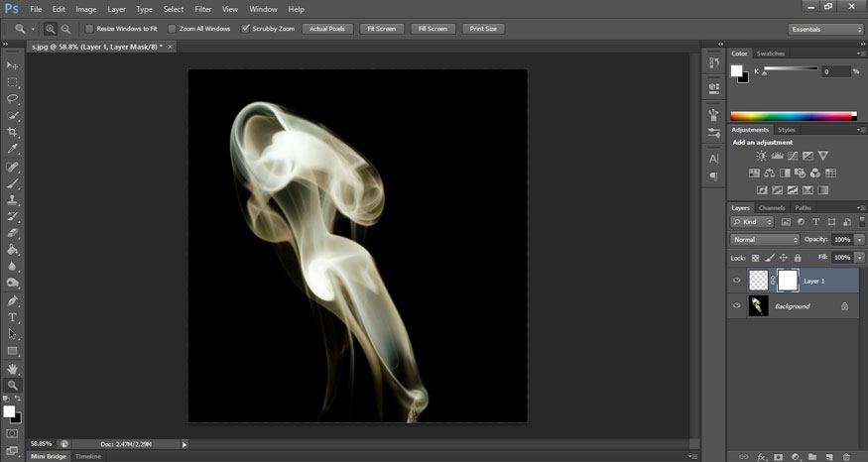
Task: Toggle lock transparent pixels
Action: click(x=755, y=258)
